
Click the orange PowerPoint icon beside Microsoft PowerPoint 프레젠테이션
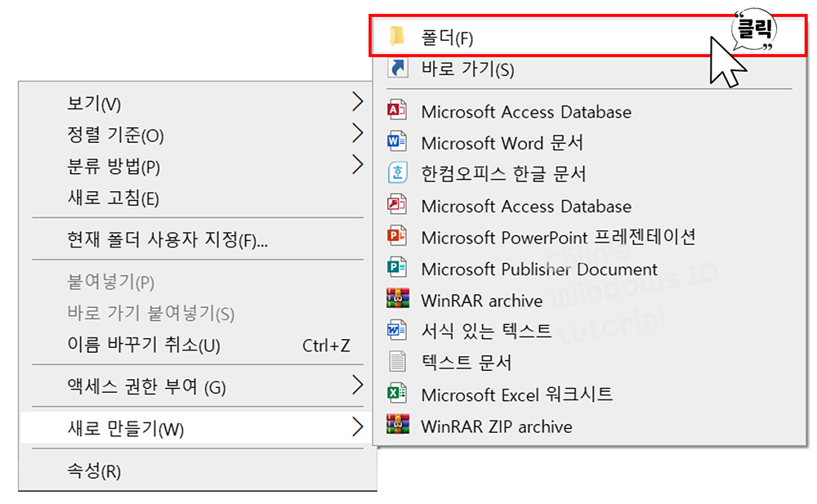(397, 236)
